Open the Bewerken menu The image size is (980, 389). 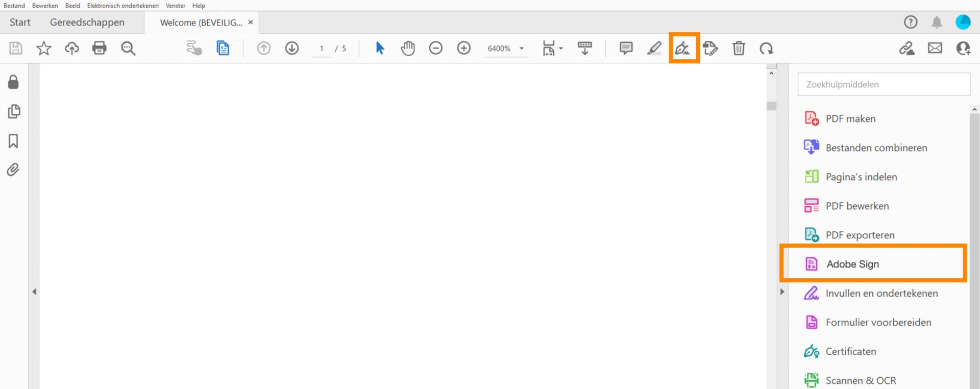tap(45, 6)
